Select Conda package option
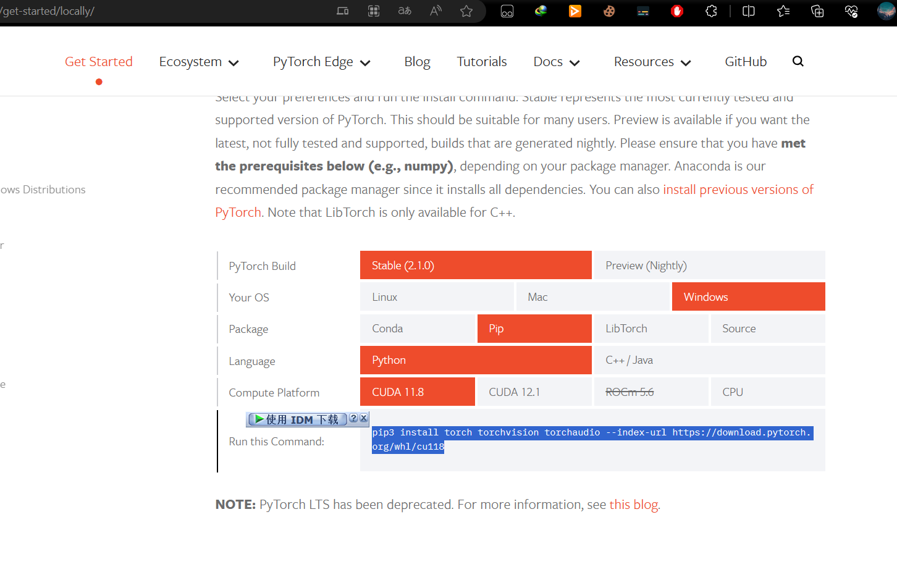 [418, 329]
